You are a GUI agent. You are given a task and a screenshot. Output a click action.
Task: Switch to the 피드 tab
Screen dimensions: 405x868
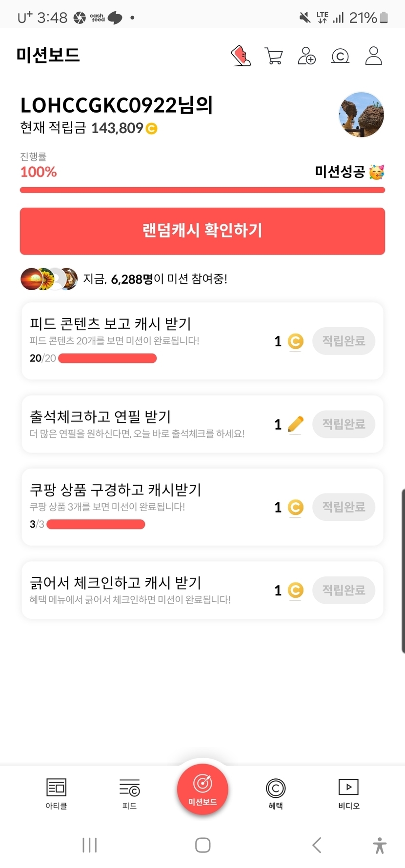129,793
